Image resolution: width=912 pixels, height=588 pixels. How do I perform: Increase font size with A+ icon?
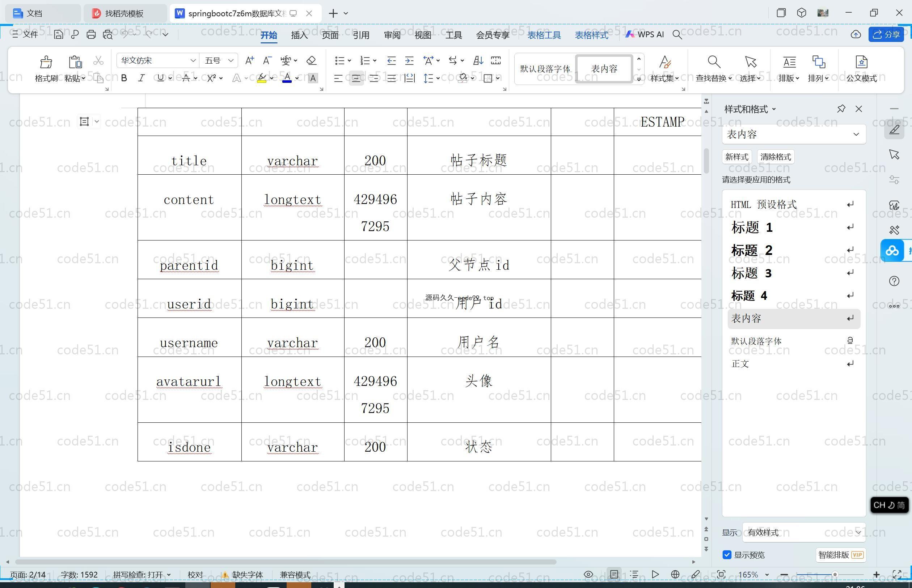tap(249, 60)
